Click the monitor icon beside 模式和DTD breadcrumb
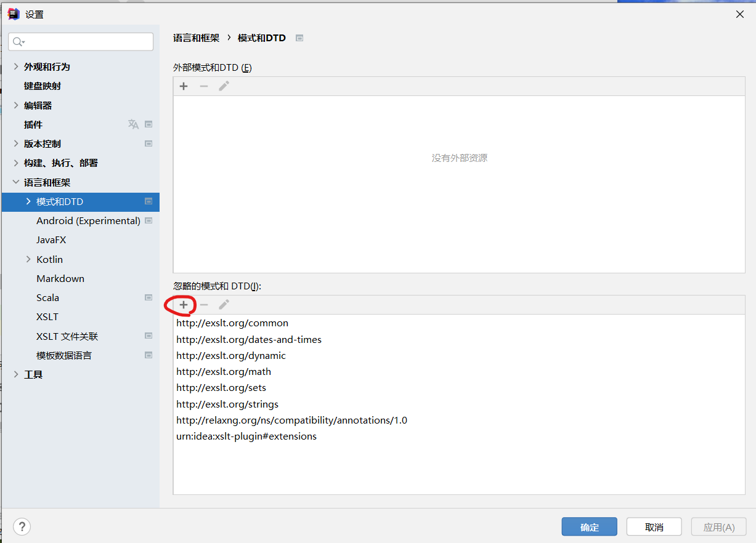This screenshot has width=756, height=543. (x=299, y=38)
